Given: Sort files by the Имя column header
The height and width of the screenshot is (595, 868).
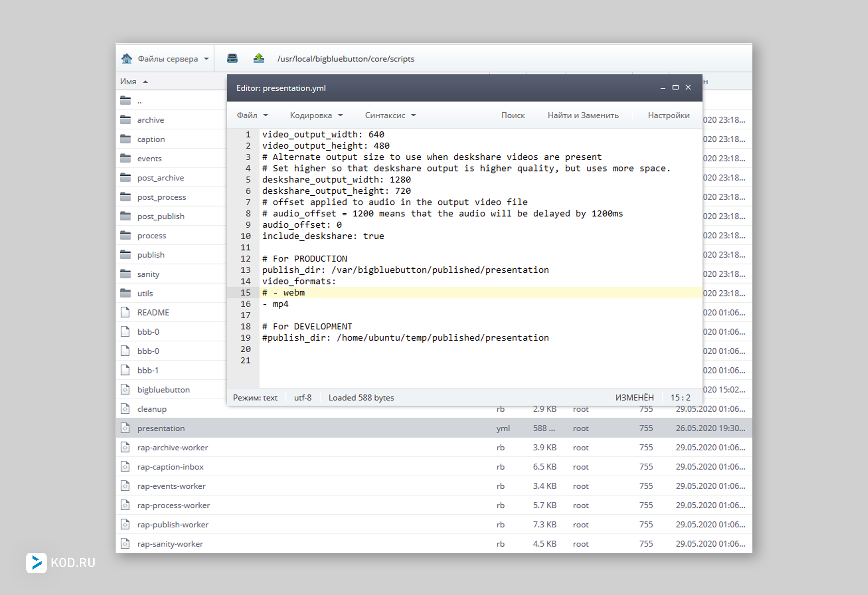Looking at the screenshot, I should click(x=129, y=81).
